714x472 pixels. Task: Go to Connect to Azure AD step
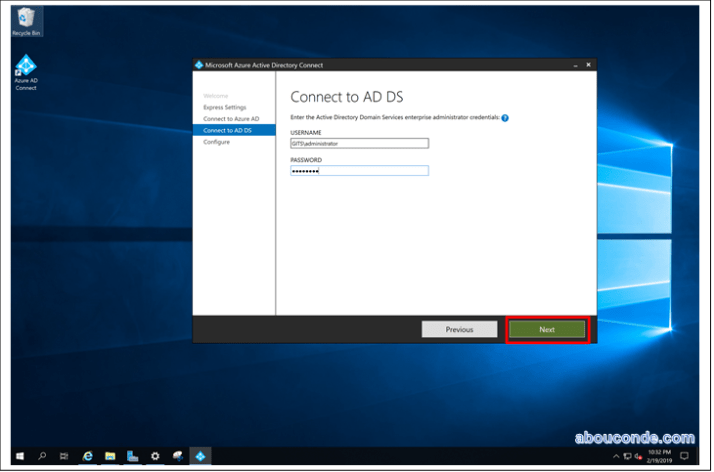point(230,119)
